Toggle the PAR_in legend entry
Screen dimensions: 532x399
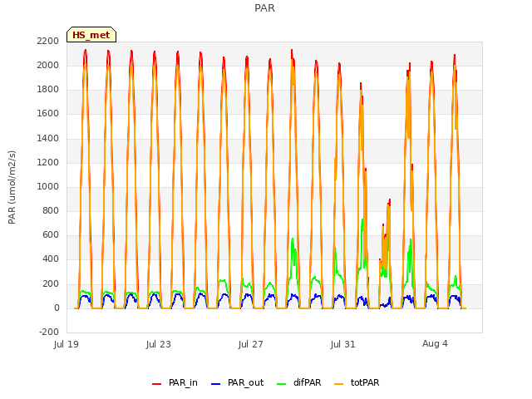[x=175, y=382]
